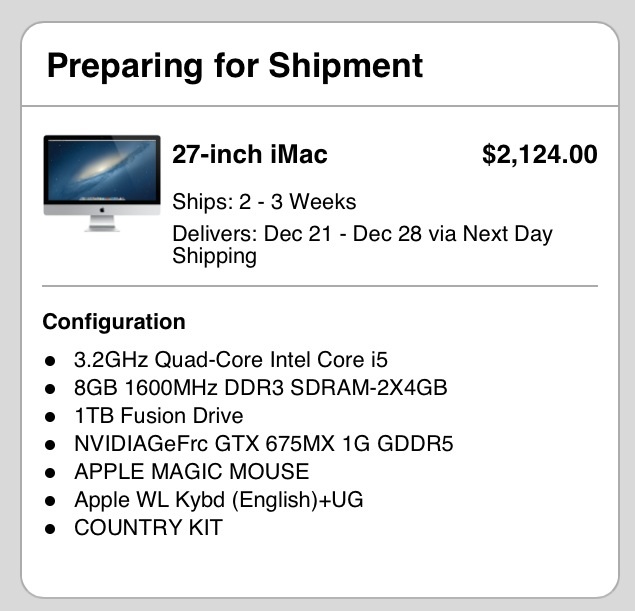The width and height of the screenshot is (635, 611).
Task: Click the Delivers Dec 21 - Dec 28 line
Action: point(362,245)
